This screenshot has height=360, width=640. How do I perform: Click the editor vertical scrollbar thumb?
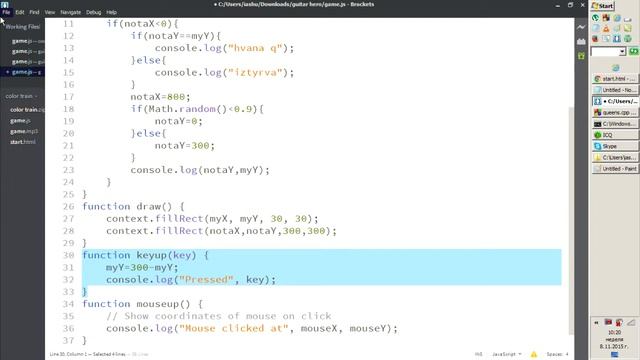tap(571, 220)
